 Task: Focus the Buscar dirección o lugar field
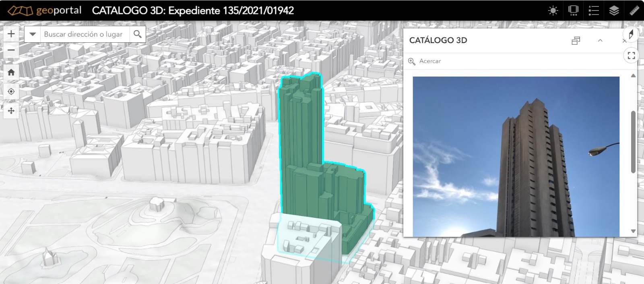tap(85, 34)
